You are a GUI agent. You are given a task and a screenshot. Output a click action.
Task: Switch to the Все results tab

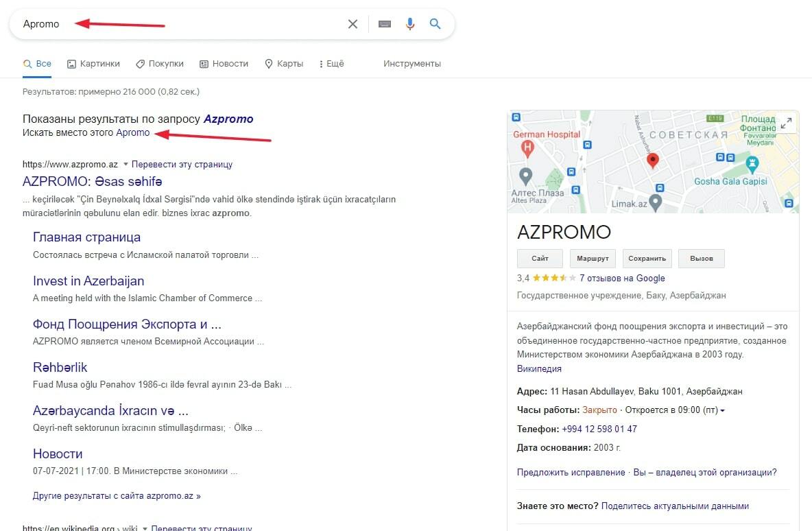click(x=37, y=64)
